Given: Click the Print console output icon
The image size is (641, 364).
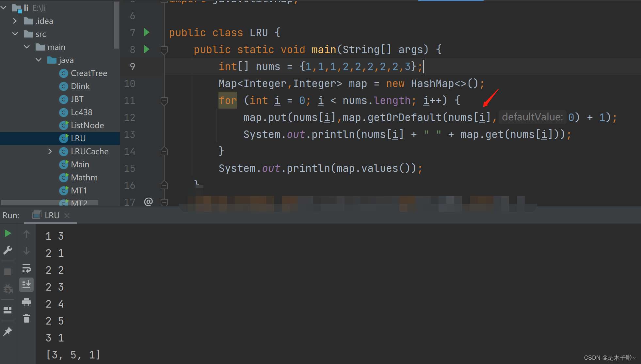Looking at the screenshot, I should (26, 302).
